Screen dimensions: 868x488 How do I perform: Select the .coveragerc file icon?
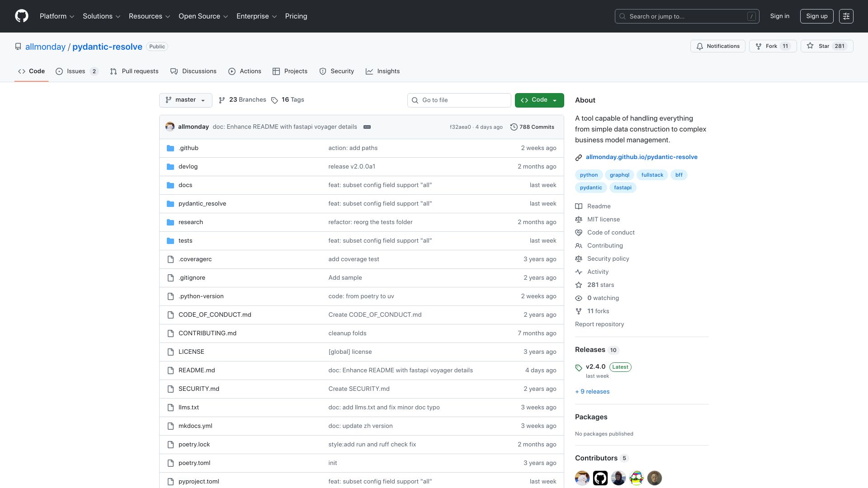170,259
